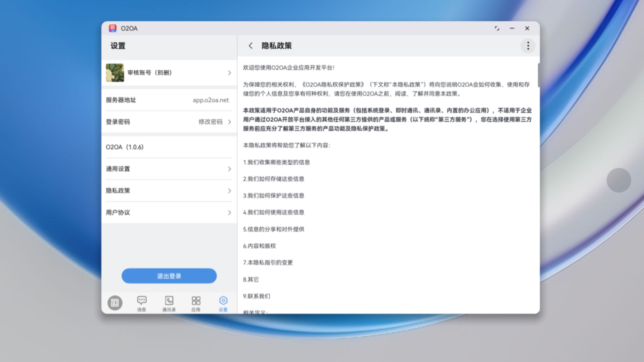The image size is (644, 362).
Task: Open 登录密码 settings entry
Action: pyautogui.click(x=118, y=122)
